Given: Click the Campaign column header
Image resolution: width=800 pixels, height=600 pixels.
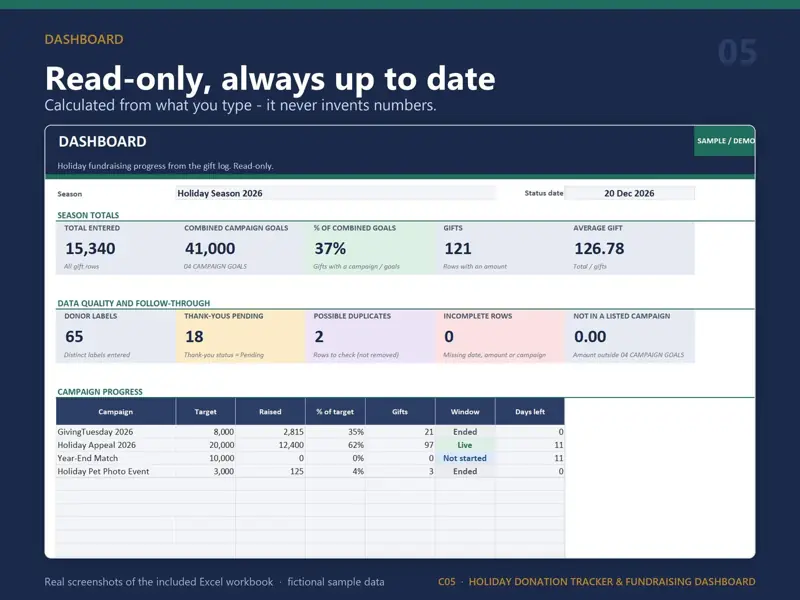Looking at the screenshot, I should tap(116, 412).
